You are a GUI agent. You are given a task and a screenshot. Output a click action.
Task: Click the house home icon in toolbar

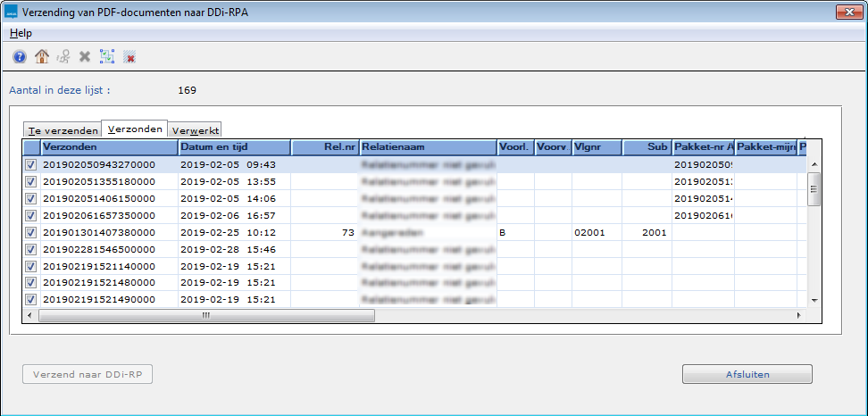(x=41, y=56)
